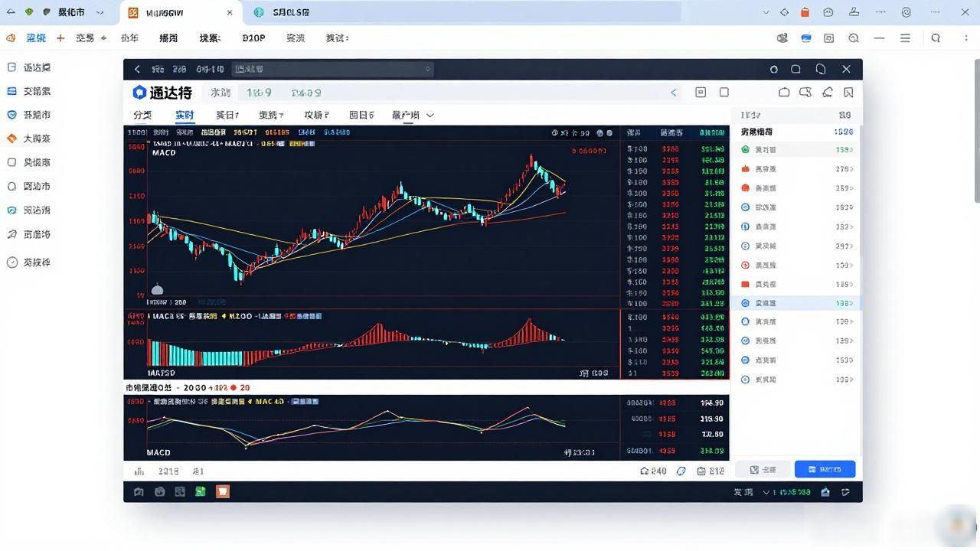
Task: Close the active browser tab with its X
Action: point(230,12)
